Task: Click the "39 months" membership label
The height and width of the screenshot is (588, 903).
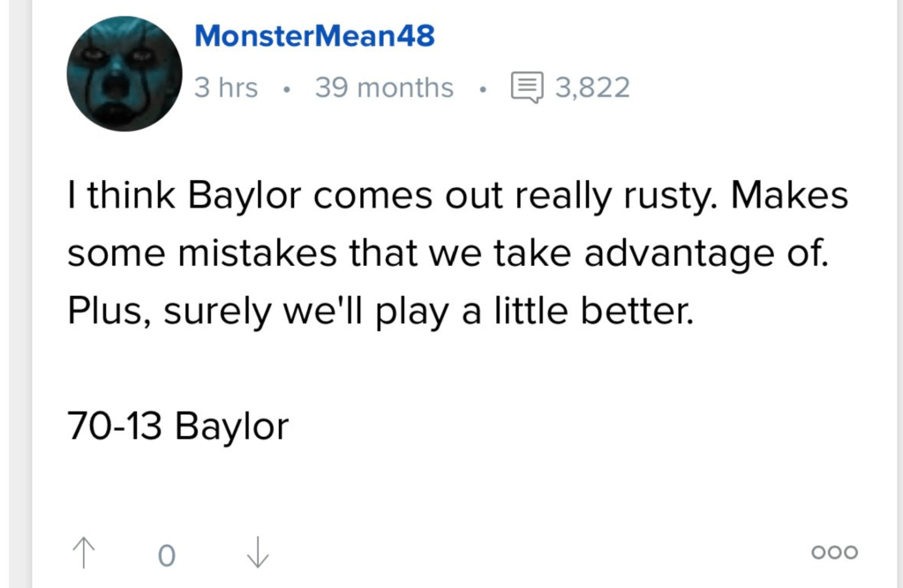Action: (x=384, y=88)
